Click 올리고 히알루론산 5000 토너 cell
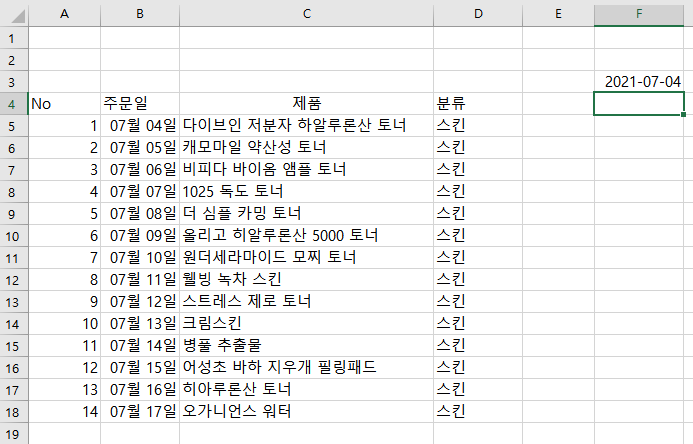Viewport: 693px width, 444px height. click(306, 236)
